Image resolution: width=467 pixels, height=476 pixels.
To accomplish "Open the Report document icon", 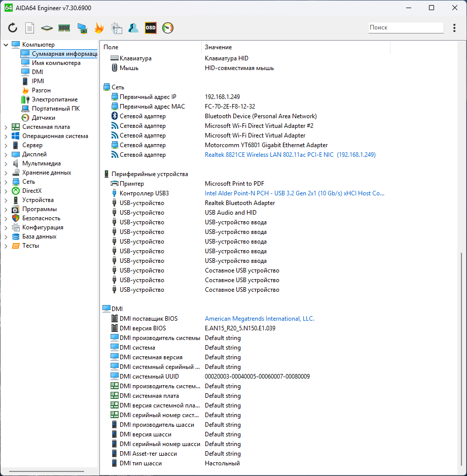I will [x=30, y=28].
